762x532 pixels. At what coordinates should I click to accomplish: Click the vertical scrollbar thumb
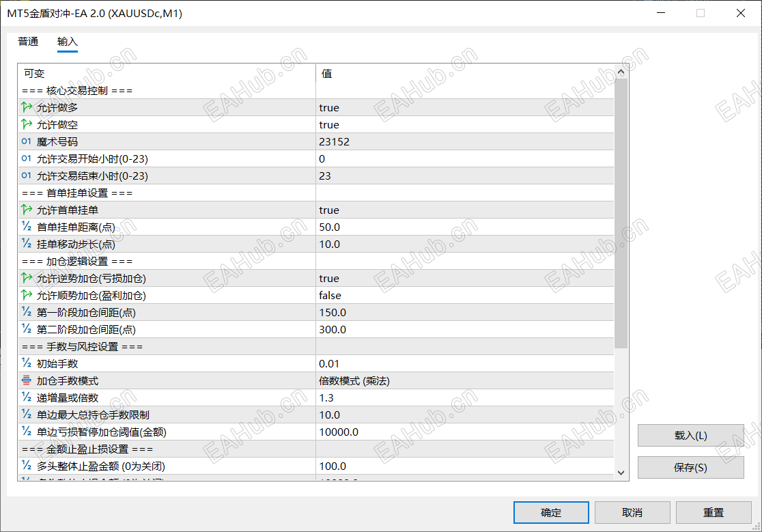pos(621,213)
